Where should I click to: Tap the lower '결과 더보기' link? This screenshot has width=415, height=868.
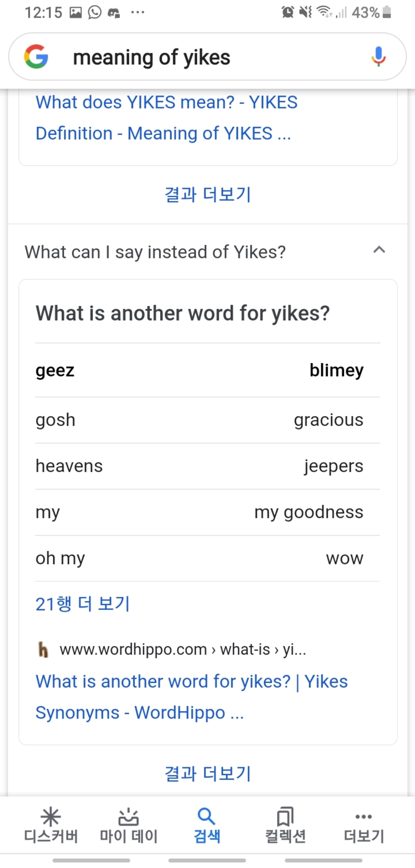[x=207, y=774]
